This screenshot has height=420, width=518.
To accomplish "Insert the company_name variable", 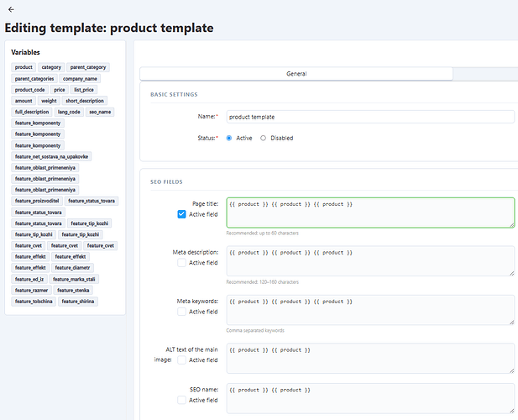I will click(80, 79).
